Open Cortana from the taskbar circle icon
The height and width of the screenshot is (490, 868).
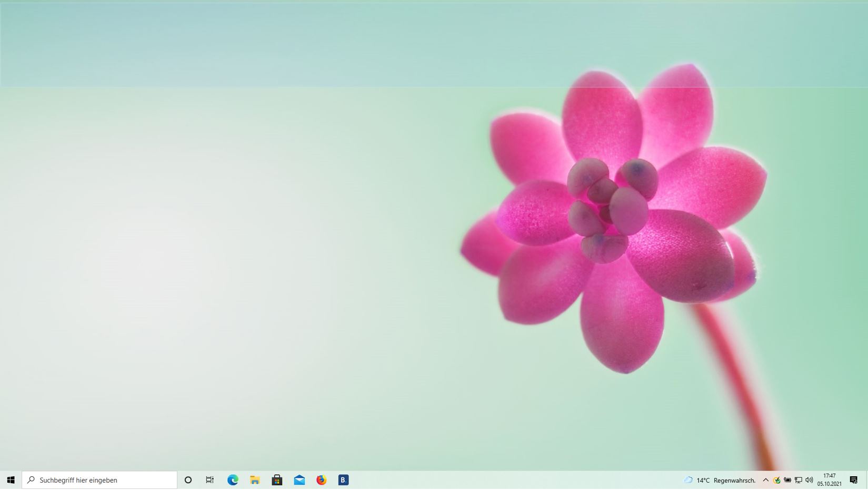coord(188,480)
